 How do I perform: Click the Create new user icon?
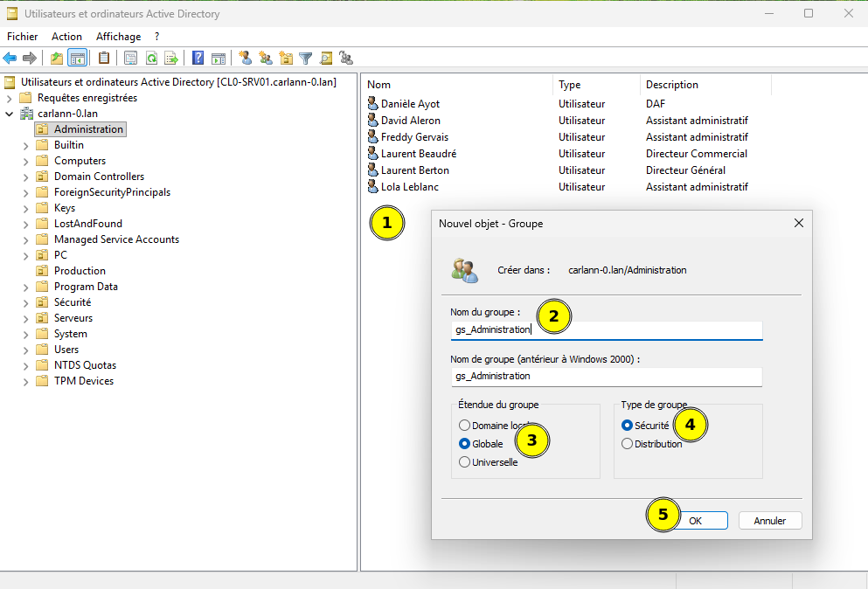(x=246, y=58)
